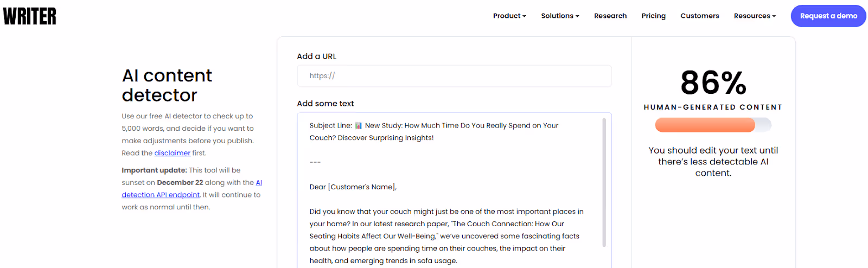
Task: Open the disclaimer link
Action: tap(172, 153)
